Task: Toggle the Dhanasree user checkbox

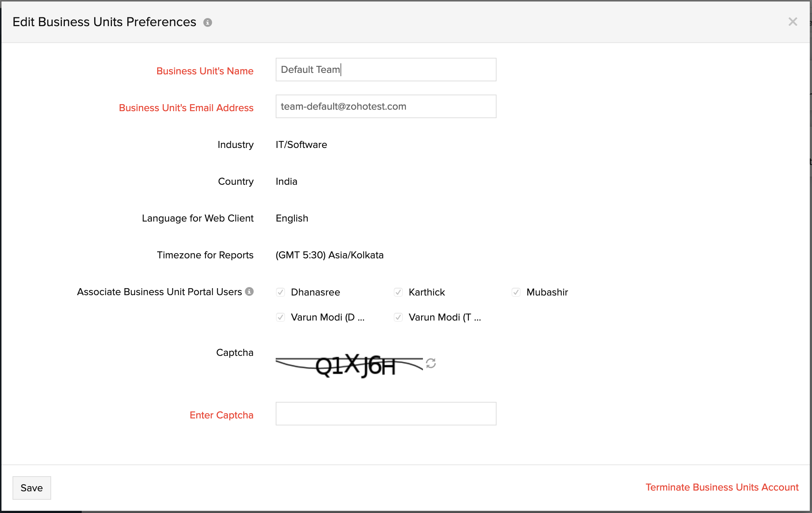Action: [280, 292]
